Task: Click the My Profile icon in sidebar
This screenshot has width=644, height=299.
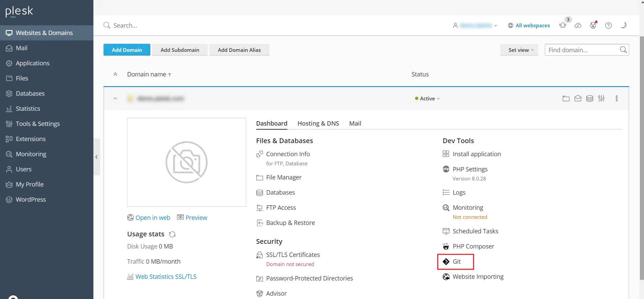Action: 9,184
